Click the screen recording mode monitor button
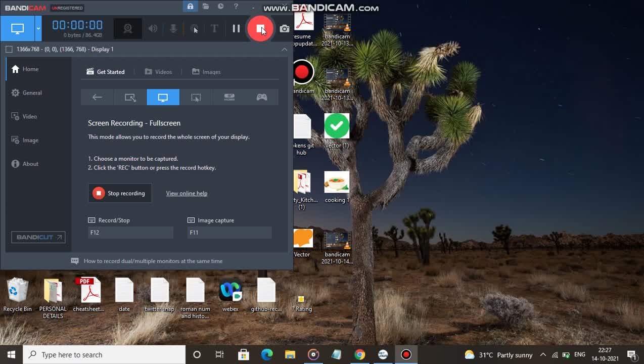Screen dimensions: 644x364 point(17,29)
